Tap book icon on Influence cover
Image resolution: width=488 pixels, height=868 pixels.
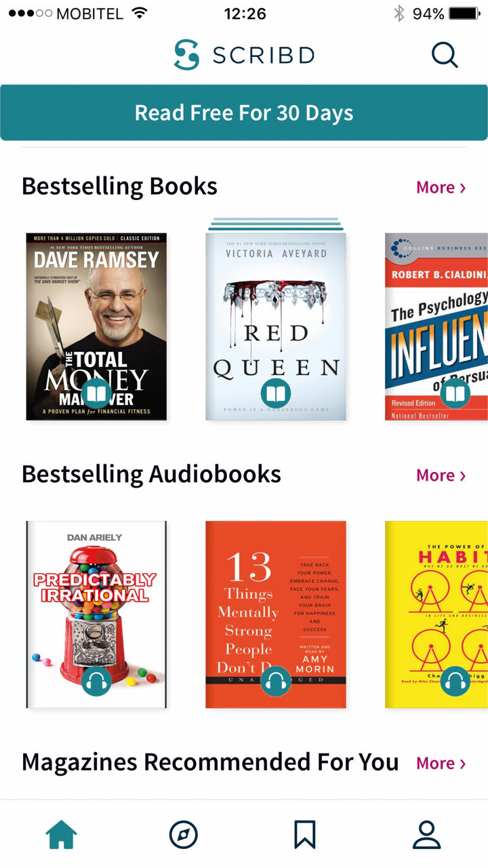pos(455,394)
